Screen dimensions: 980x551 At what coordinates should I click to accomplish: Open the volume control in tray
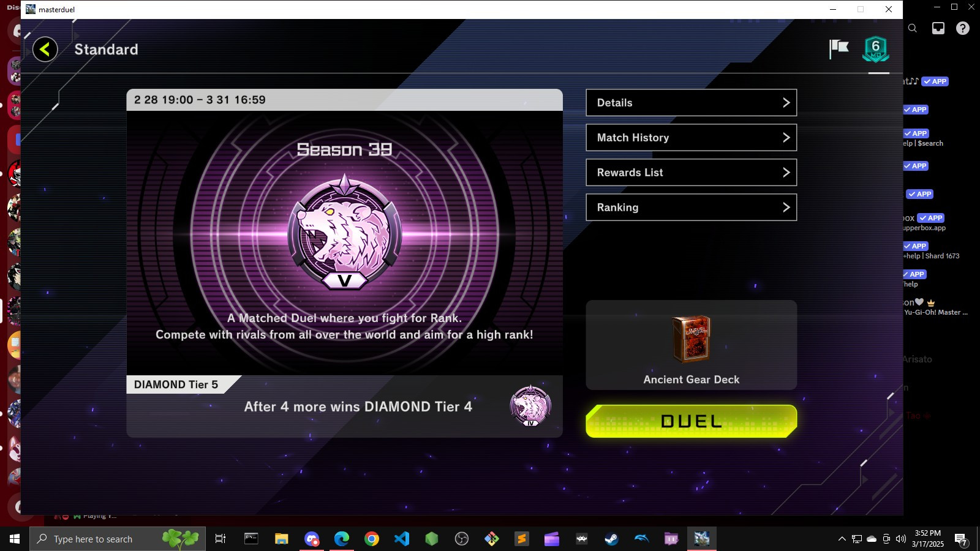click(x=900, y=539)
